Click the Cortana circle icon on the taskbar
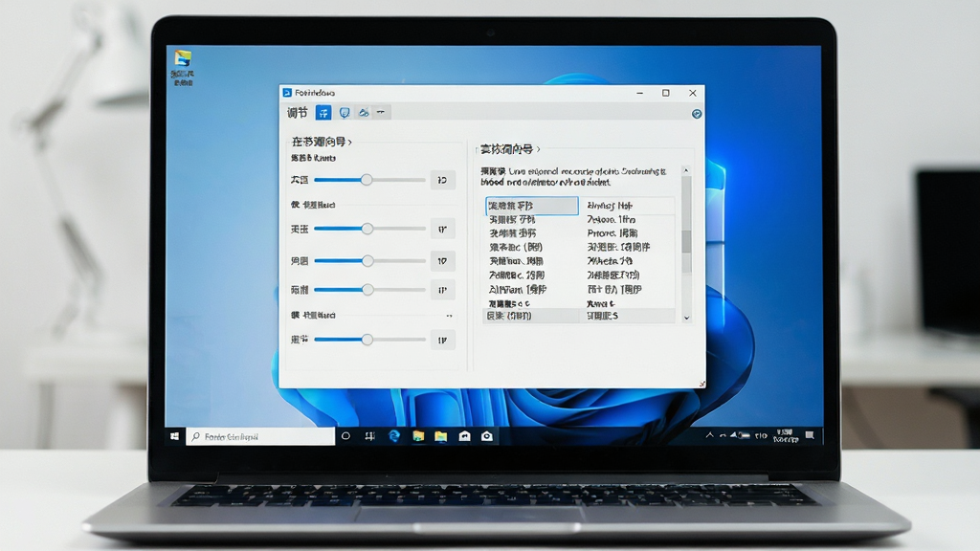This screenshot has width=980, height=551. coord(345,436)
